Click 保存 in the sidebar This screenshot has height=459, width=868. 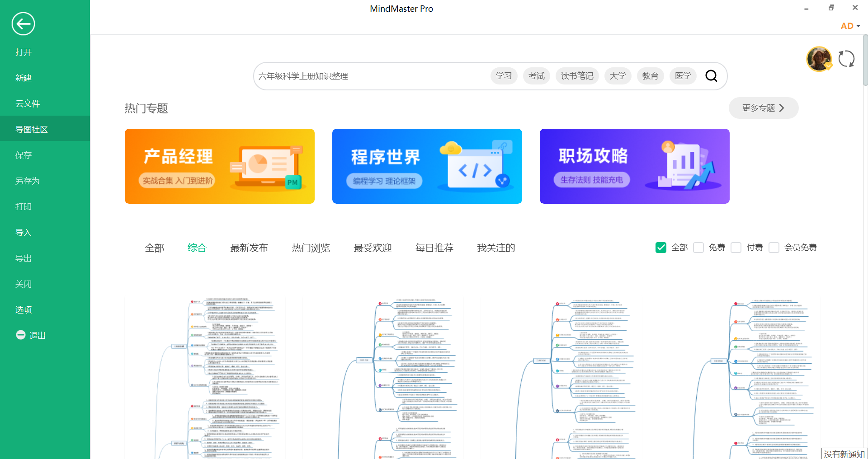pyautogui.click(x=24, y=155)
